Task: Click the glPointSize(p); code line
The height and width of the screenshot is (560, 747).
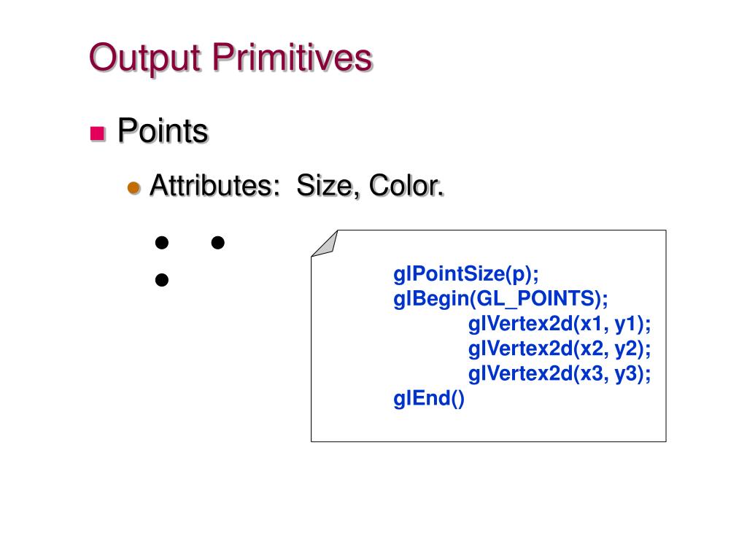Action: 466,274
